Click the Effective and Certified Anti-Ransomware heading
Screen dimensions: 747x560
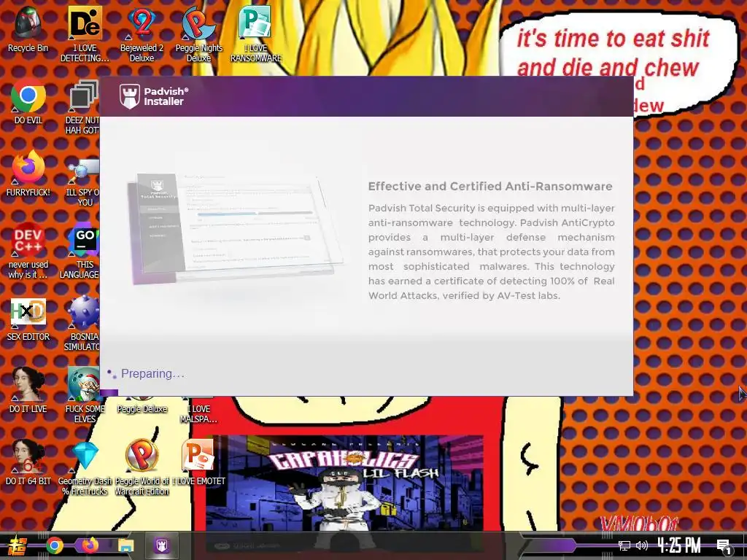point(490,186)
